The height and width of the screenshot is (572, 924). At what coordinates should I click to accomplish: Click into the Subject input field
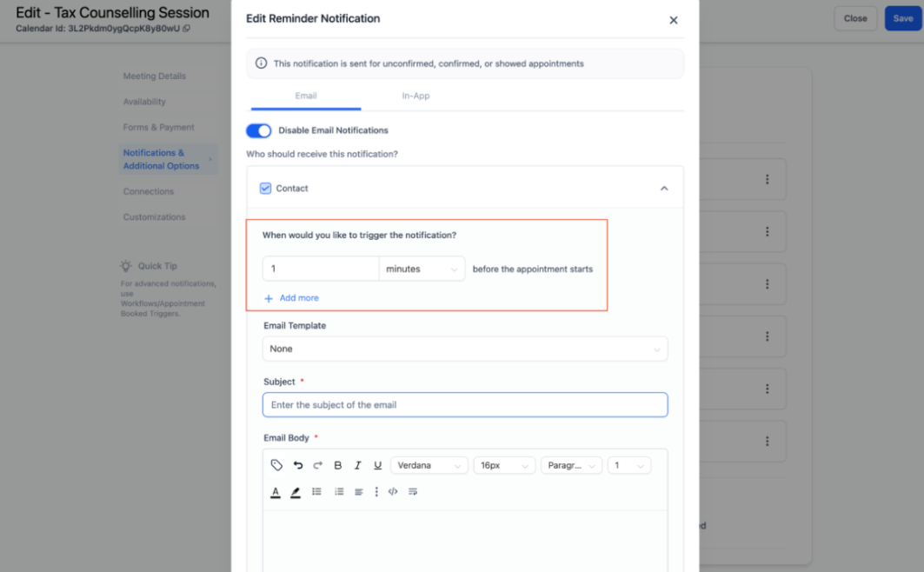tap(464, 404)
